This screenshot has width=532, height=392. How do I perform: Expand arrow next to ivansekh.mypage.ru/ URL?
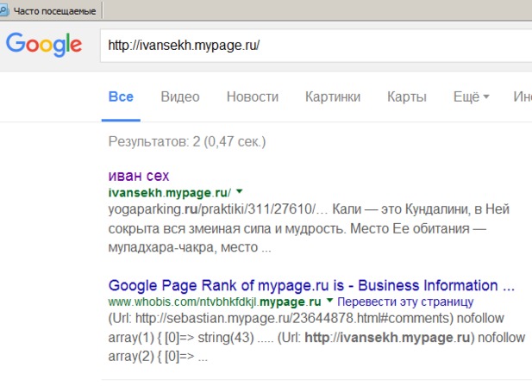coord(240,191)
